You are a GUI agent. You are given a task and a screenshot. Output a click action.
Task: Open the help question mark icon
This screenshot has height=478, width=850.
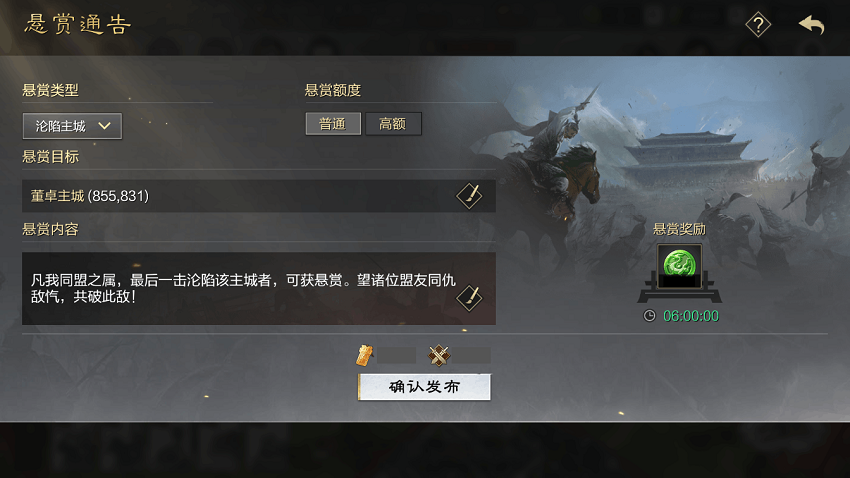pos(758,24)
